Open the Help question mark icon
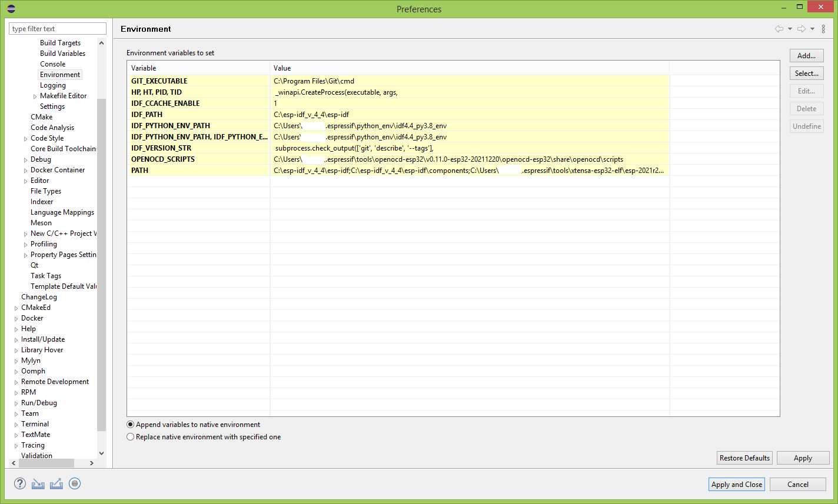838x504 pixels. click(20, 483)
